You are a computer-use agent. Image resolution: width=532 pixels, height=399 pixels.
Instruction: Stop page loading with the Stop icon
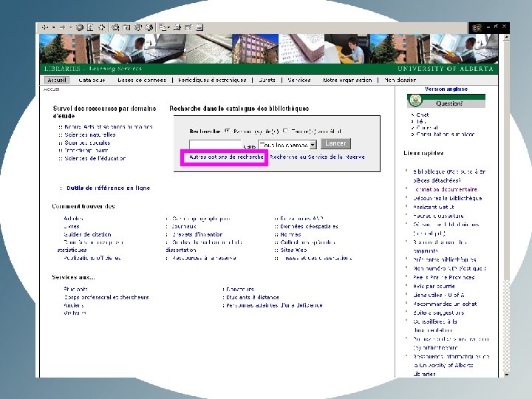(x=79, y=27)
